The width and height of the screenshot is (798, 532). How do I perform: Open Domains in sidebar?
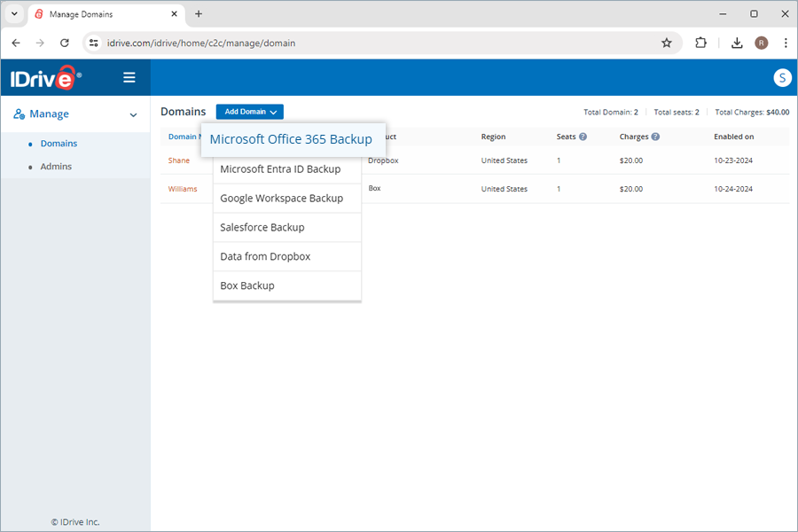[x=59, y=144]
